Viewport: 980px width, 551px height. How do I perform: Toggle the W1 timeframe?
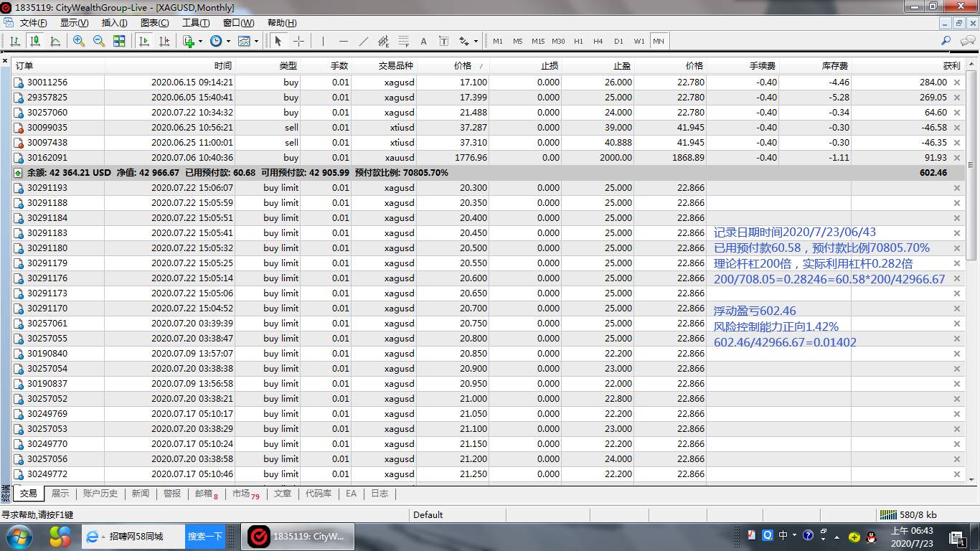639,41
